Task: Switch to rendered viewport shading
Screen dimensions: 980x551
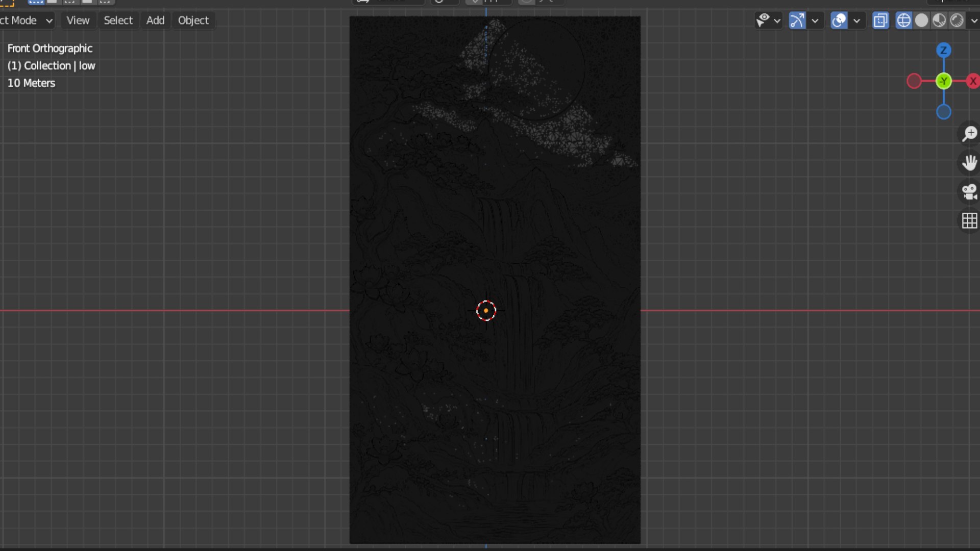Action: [957, 20]
